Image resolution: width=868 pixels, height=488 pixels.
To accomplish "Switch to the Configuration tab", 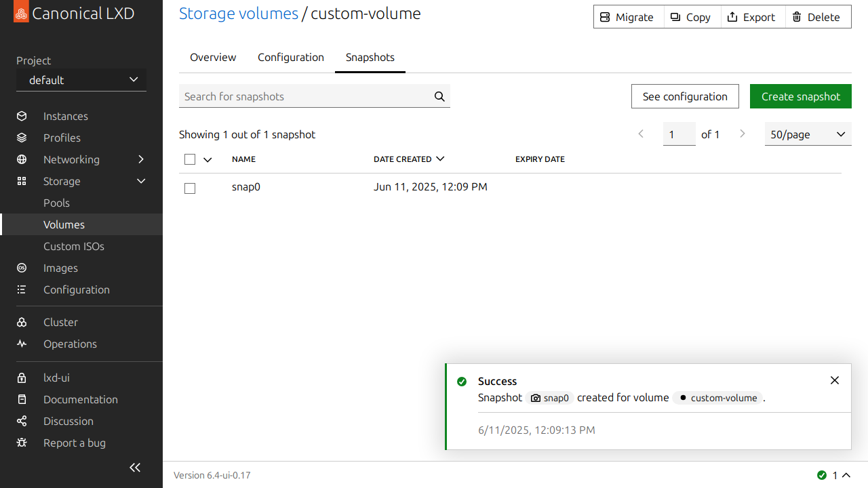I will [x=291, y=58].
